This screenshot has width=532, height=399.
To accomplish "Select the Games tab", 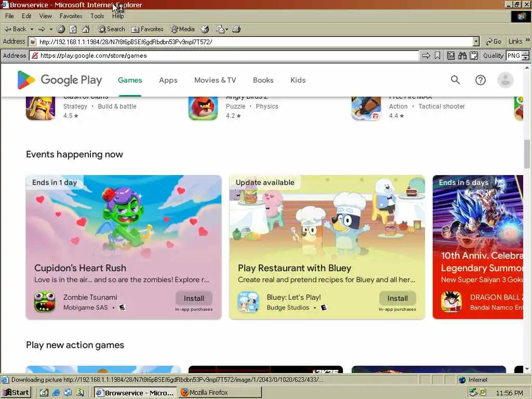I will (x=130, y=80).
